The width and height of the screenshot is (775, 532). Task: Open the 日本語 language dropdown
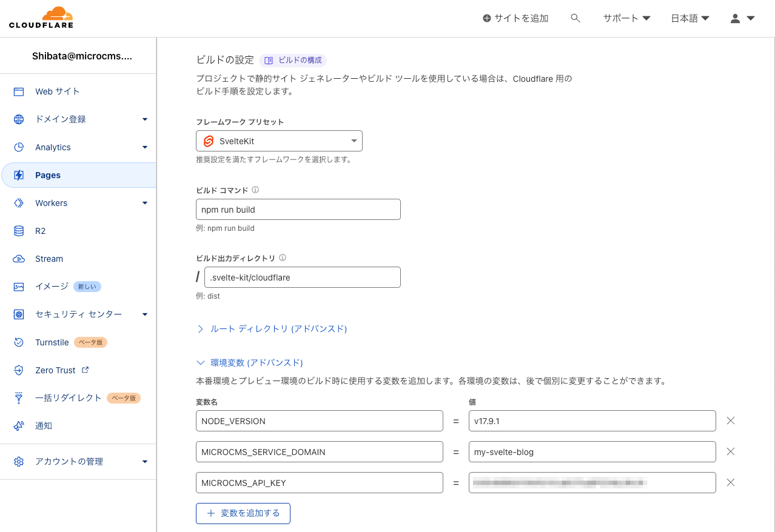(689, 18)
